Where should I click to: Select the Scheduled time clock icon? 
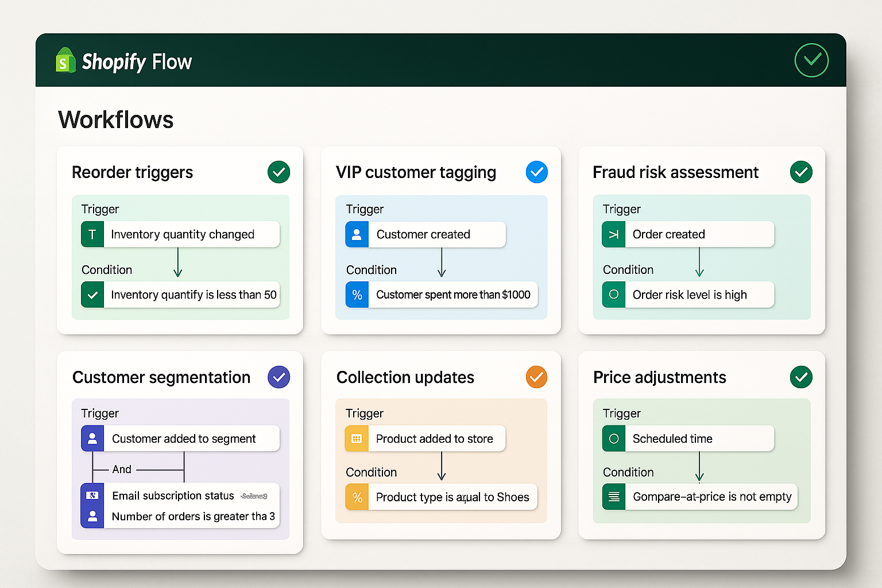click(613, 438)
